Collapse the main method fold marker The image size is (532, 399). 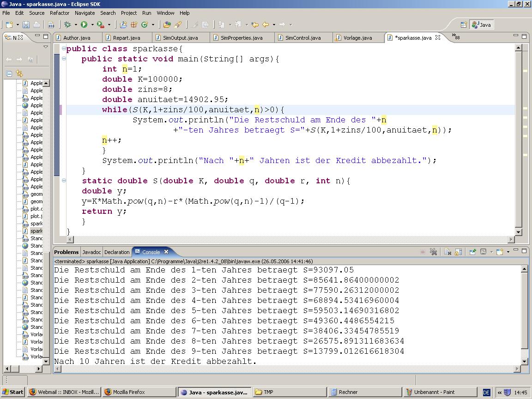(64, 59)
